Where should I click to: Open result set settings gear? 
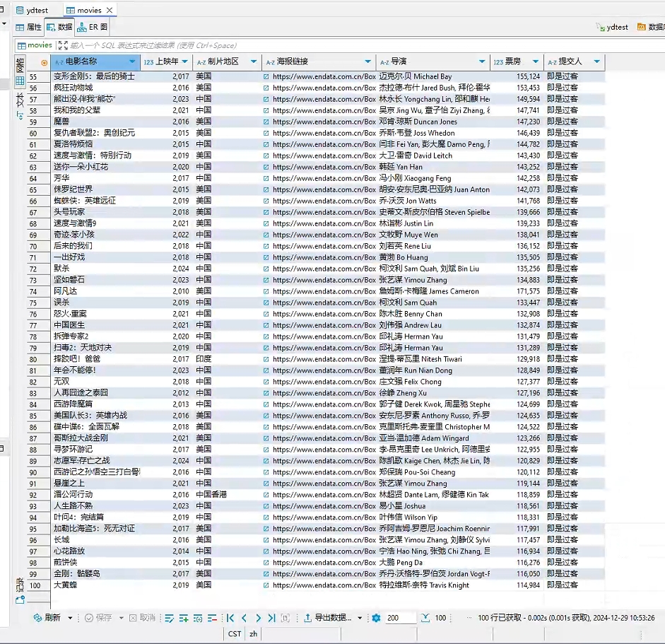click(x=376, y=618)
